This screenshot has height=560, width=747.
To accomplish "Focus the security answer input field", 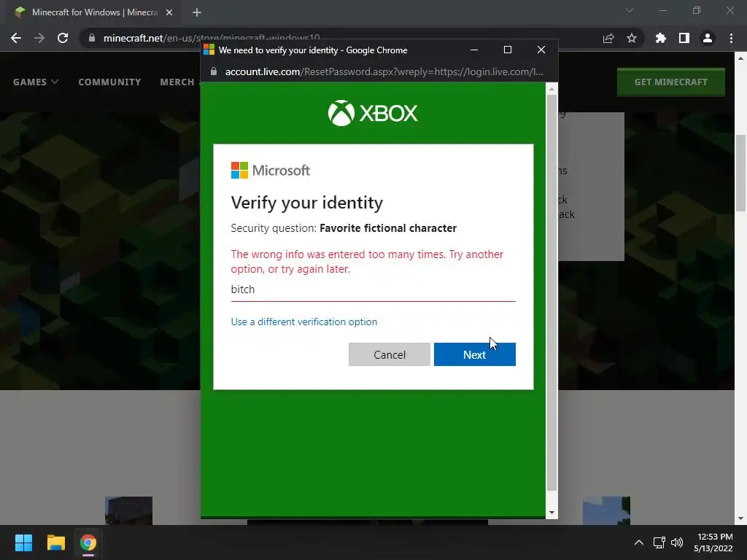I will click(x=373, y=289).
